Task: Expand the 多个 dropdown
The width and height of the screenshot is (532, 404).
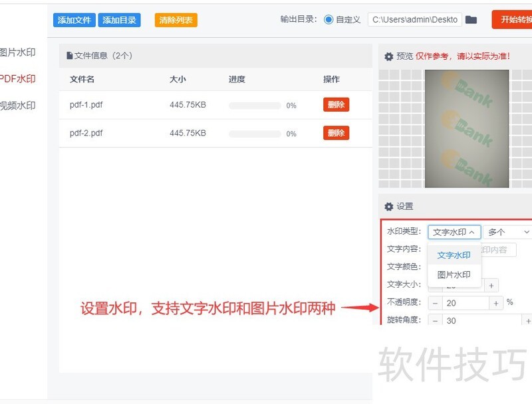Action: 507,232
